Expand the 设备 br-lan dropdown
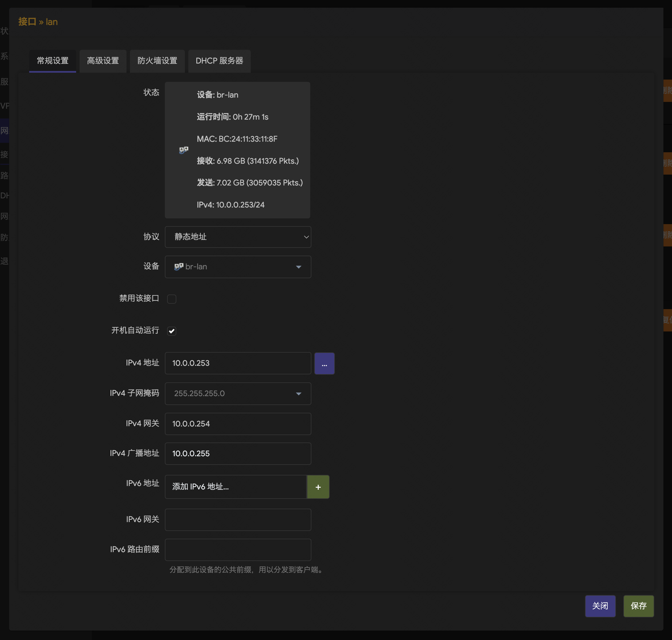Screen dimensions: 672x640 tap(238, 267)
